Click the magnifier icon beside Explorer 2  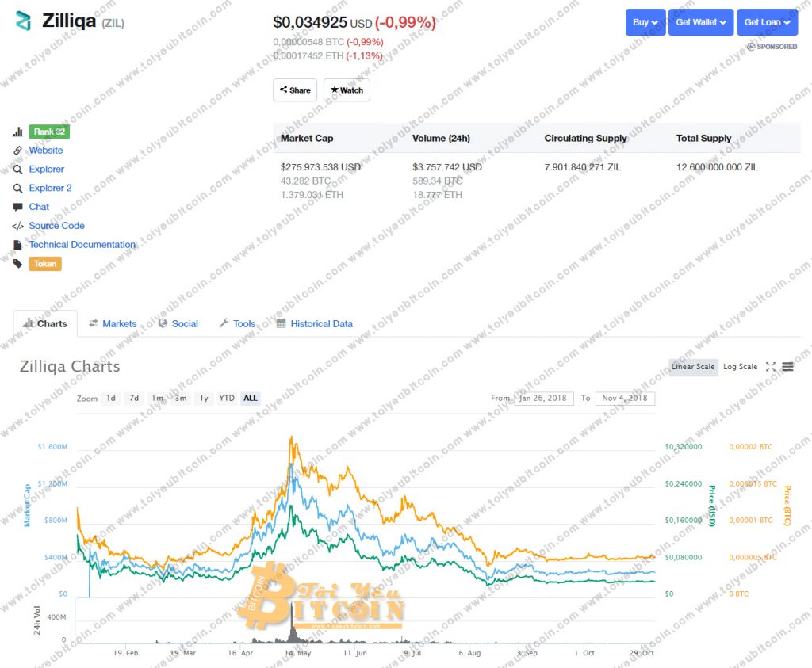[x=17, y=188]
